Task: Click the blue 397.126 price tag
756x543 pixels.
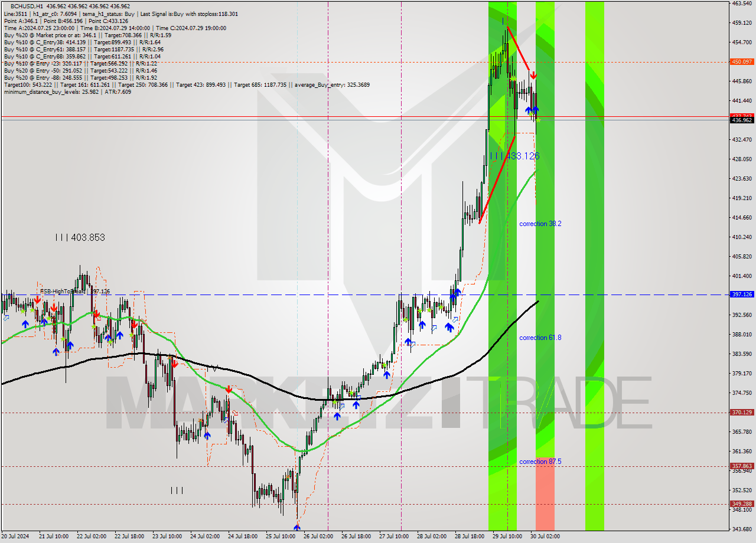Action: pos(742,294)
